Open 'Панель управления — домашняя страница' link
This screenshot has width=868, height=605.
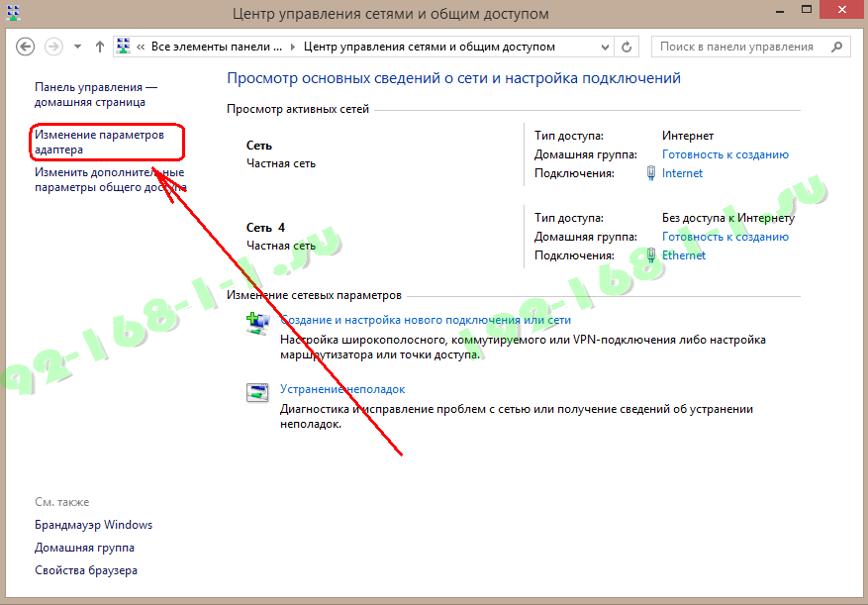click(x=96, y=94)
